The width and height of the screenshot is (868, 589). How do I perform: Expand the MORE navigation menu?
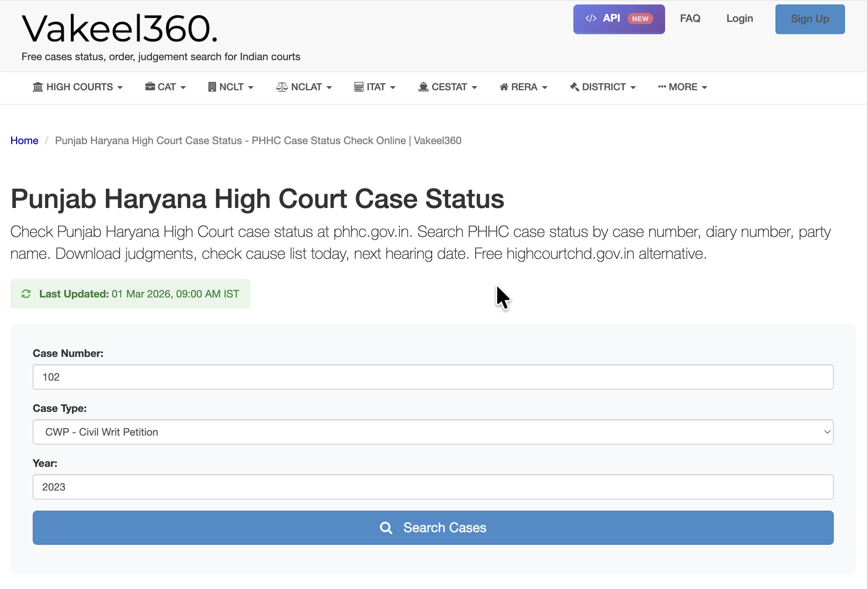click(x=682, y=87)
